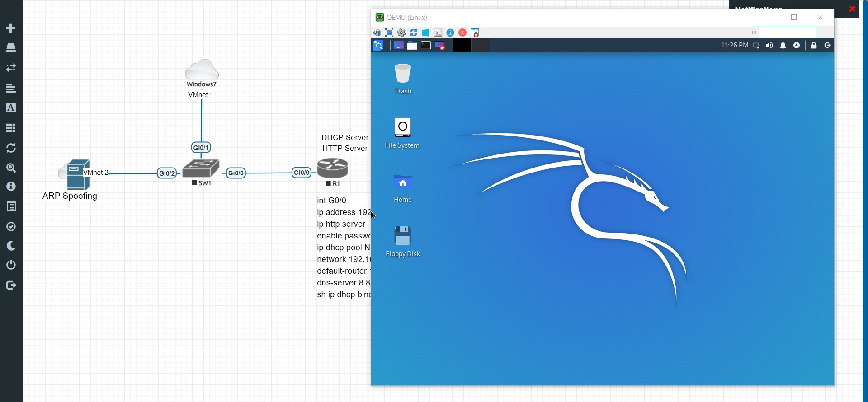868x402 pixels.
Task: Open connection options gear in QEMU toolbar
Action: (401, 33)
